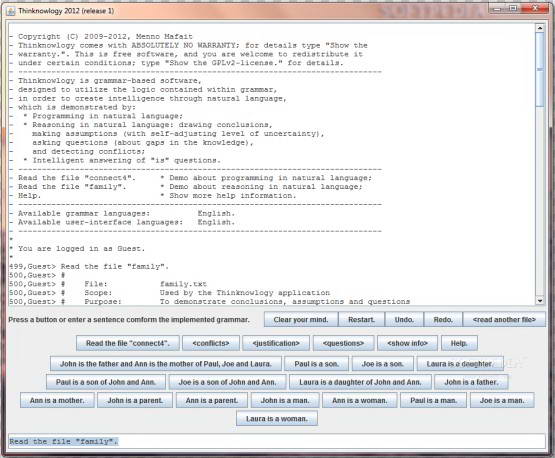Click "Joe is a son of John and Ann."
Screen dimensions: 555x458
click(x=227, y=382)
